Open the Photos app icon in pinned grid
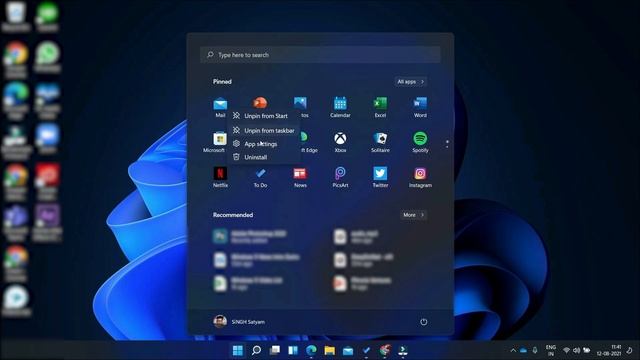 point(300,103)
